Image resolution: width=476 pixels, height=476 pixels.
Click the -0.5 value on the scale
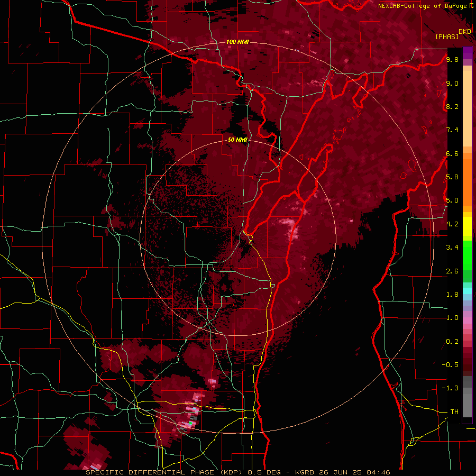click(x=451, y=365)
